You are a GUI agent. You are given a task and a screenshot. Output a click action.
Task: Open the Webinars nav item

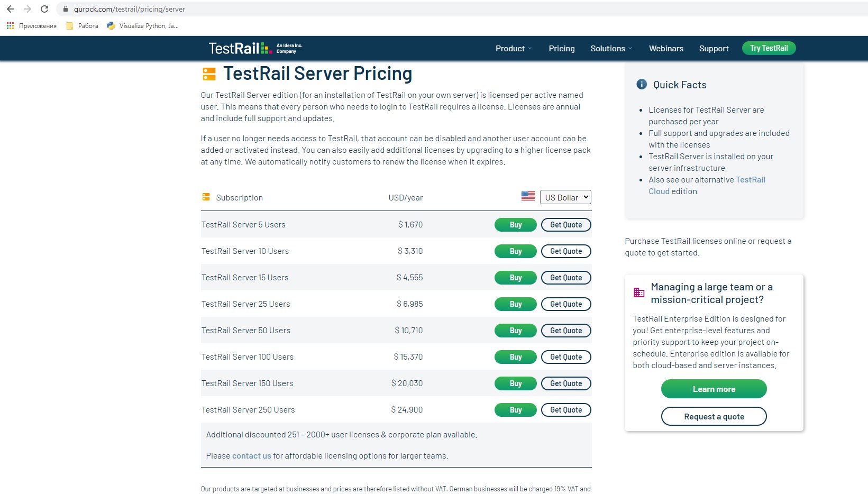(x=666, y=48)
